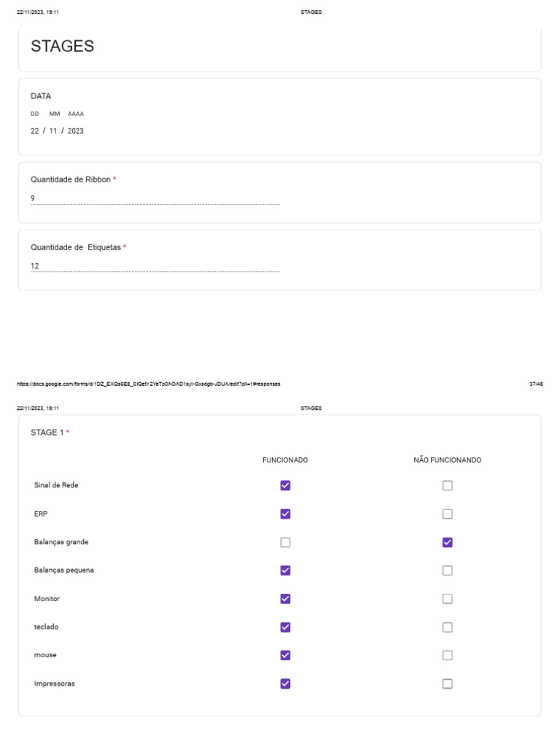
Task: Check Monitor Não Funcionando box
Action: point(447,599)
